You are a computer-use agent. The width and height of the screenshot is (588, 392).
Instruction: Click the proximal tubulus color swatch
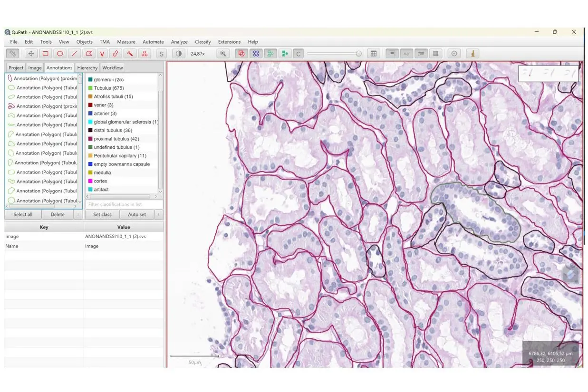(x=90, y=139)
